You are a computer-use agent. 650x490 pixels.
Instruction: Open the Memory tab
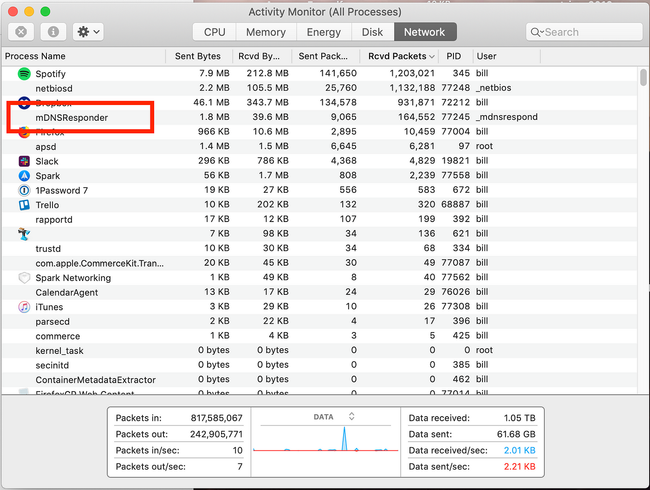click(265, 32)
